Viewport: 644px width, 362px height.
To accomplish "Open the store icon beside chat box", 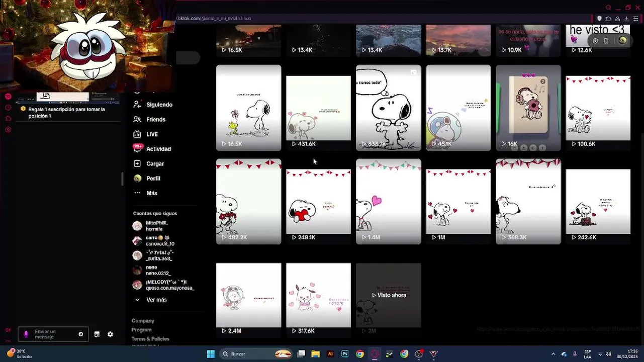I will coord(97,334).
